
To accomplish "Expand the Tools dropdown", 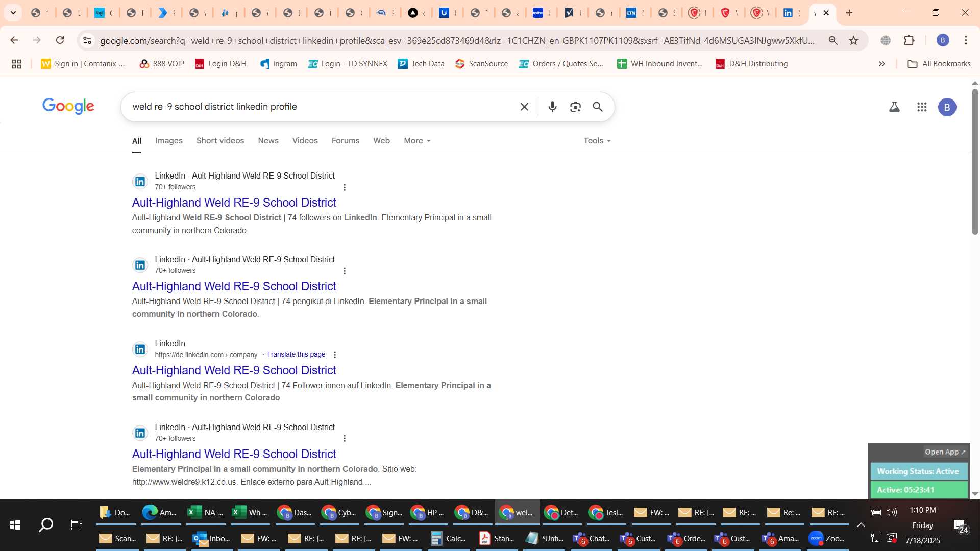I will [597, 141].
